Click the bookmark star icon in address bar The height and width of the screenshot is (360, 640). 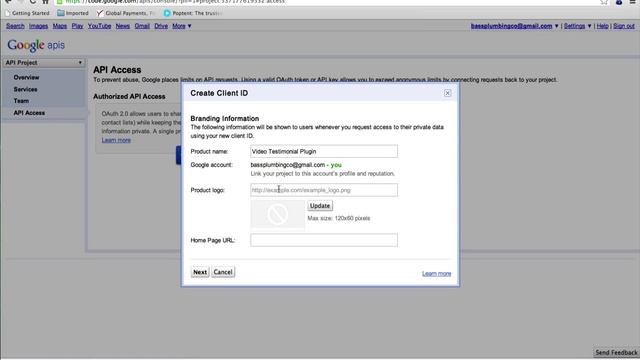pos(604,2)
